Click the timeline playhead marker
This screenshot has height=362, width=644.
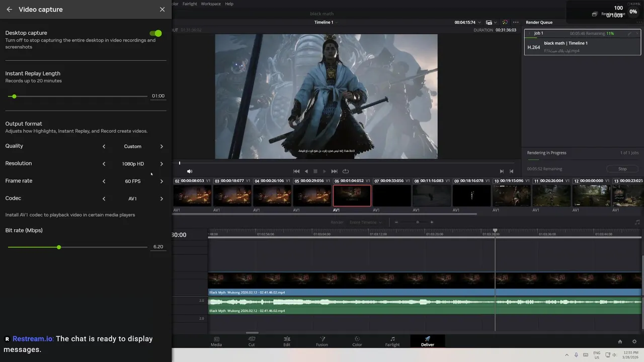tap(495, 231)
